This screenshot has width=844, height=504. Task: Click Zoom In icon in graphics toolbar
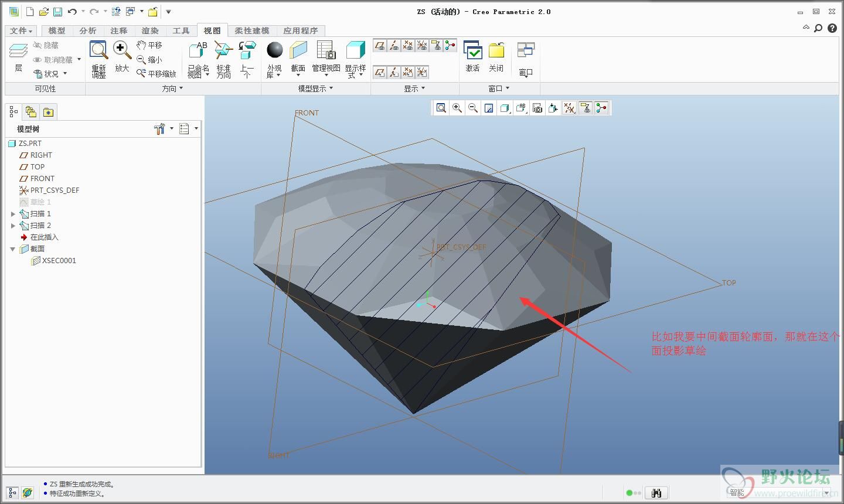pyautogui.click(x=457, y=108)
